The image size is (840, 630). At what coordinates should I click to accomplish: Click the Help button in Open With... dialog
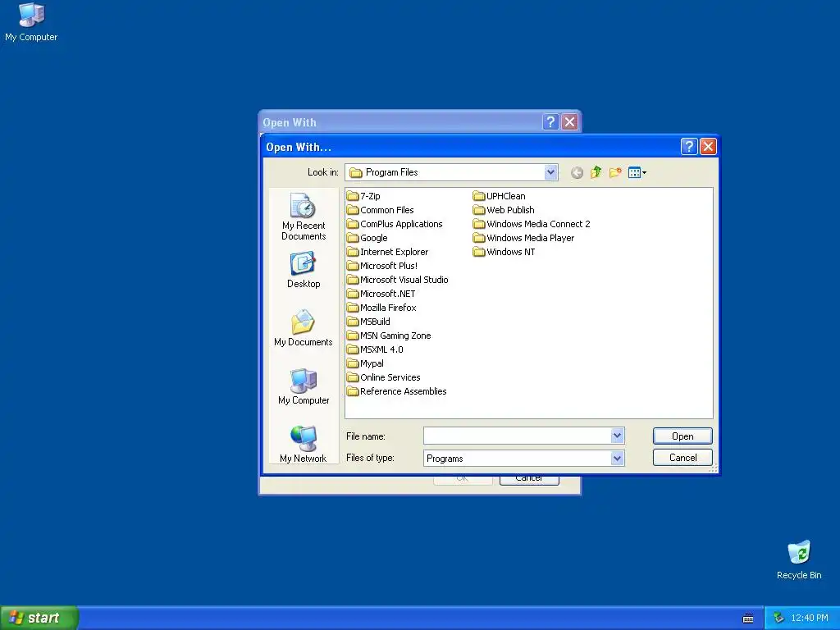click(x=689, y=146)
